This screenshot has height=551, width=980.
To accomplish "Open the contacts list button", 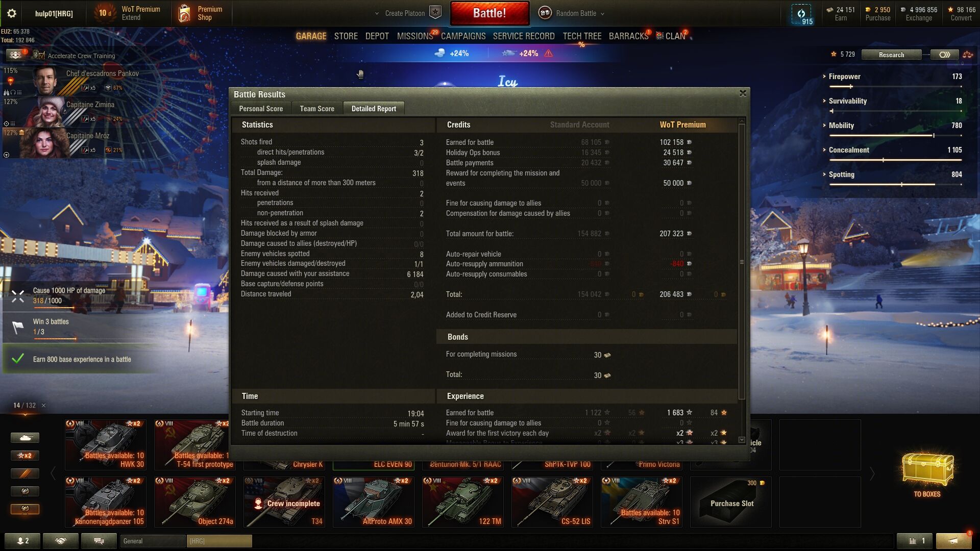I will coord(22,541).
